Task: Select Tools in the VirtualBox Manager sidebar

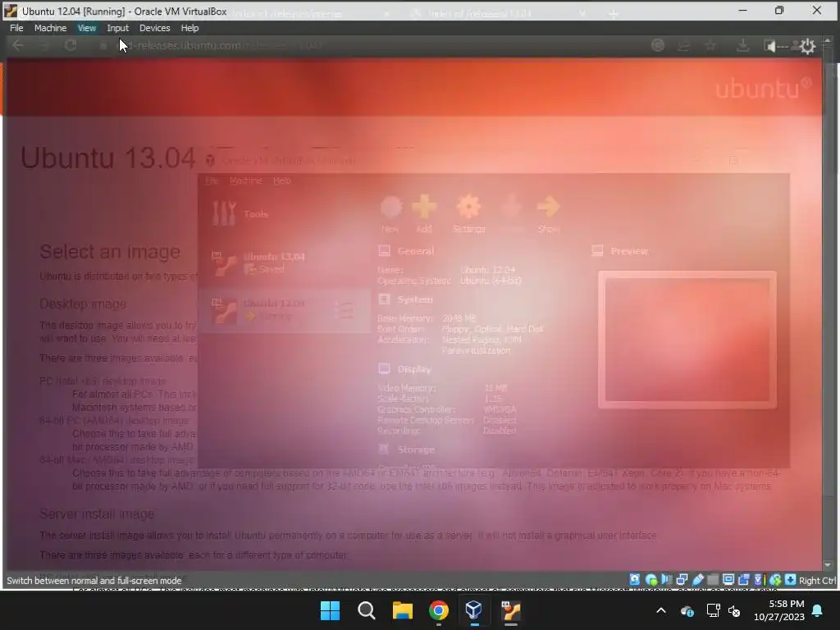Action: 284,214
